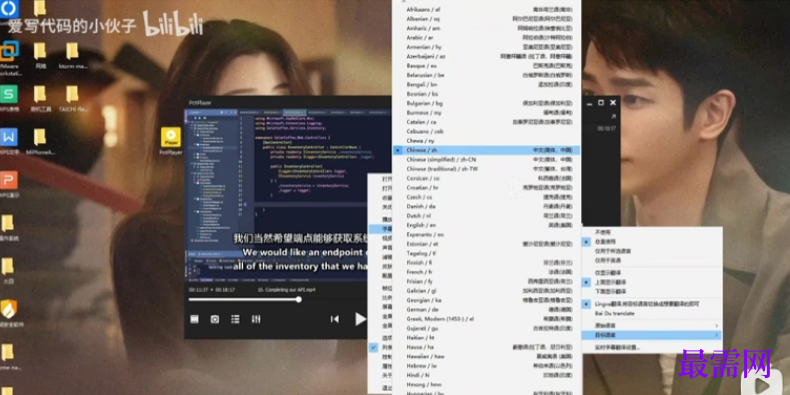Screen dimensions: 790x395
Task: Open the PotPlayer playlist icon
Action: tap(235, 319)
